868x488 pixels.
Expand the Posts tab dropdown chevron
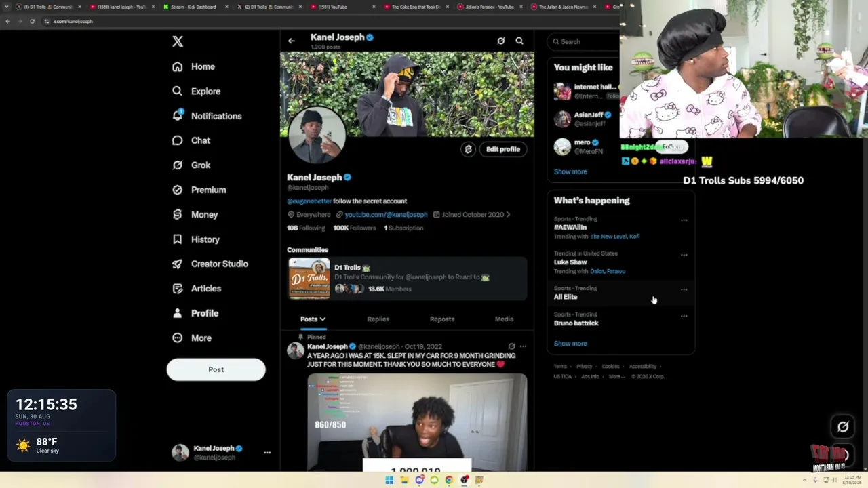[323, 319]
